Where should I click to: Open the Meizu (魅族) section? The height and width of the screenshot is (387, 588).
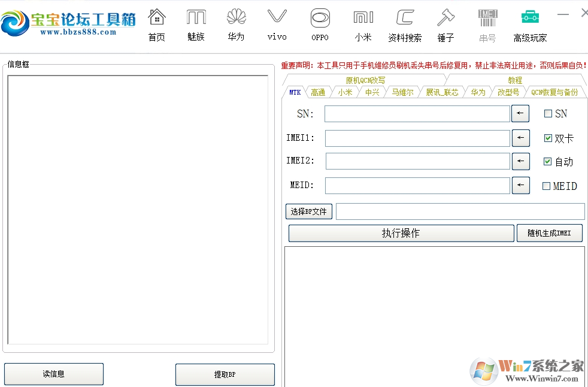[196, 24]
